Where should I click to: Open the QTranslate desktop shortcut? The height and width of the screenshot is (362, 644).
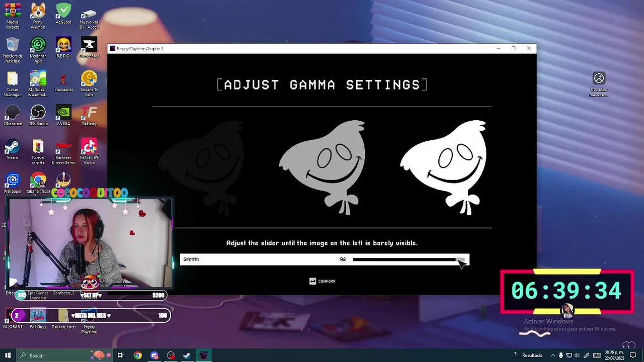(13, 116)
